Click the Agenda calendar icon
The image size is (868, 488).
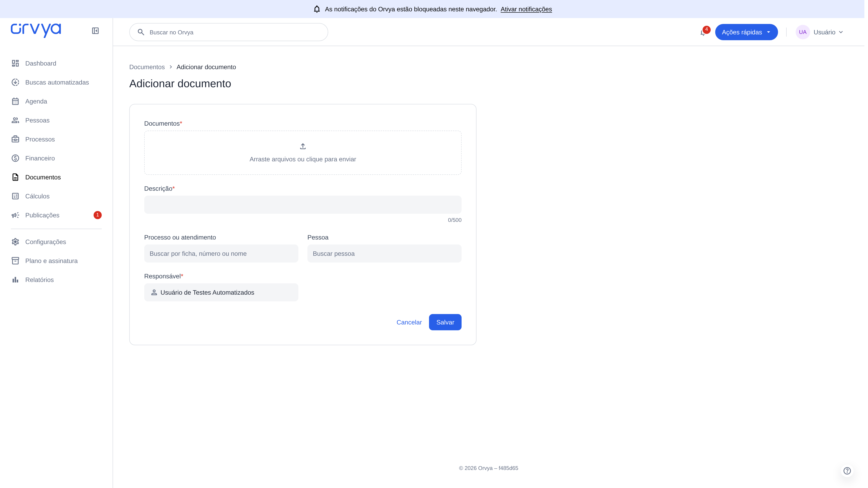pos(16,101)
